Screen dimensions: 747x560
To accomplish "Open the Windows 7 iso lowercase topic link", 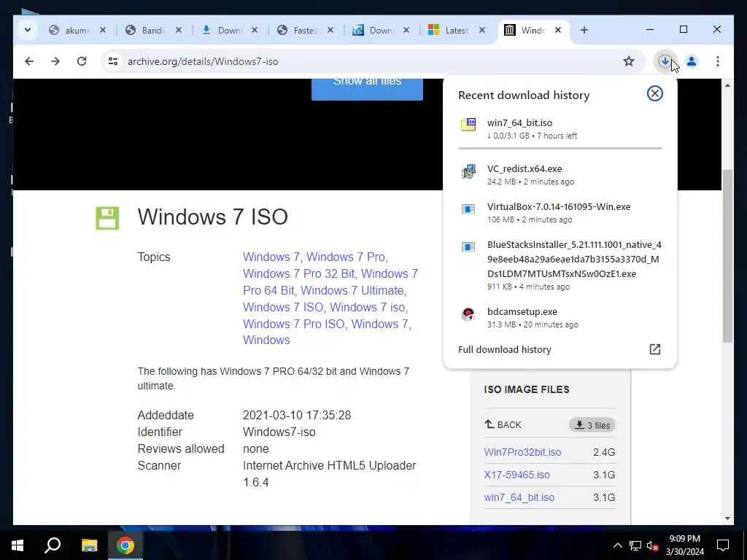I will coord(368,307).
